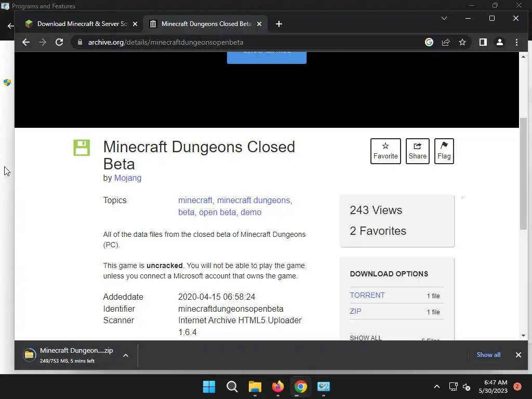
Task: Launch Firefox from the taskbar
Action: pos(278,387)
